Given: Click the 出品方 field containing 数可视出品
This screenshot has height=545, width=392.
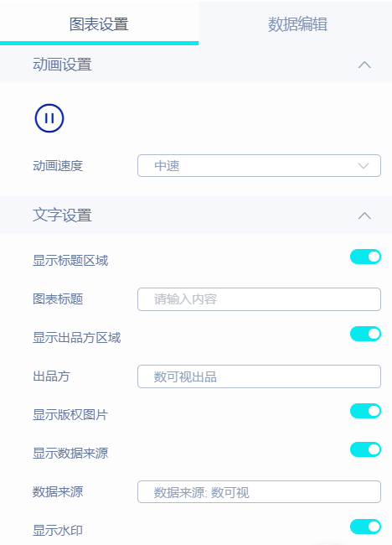Looking at the screenshot, I should (x=259, y=376).
